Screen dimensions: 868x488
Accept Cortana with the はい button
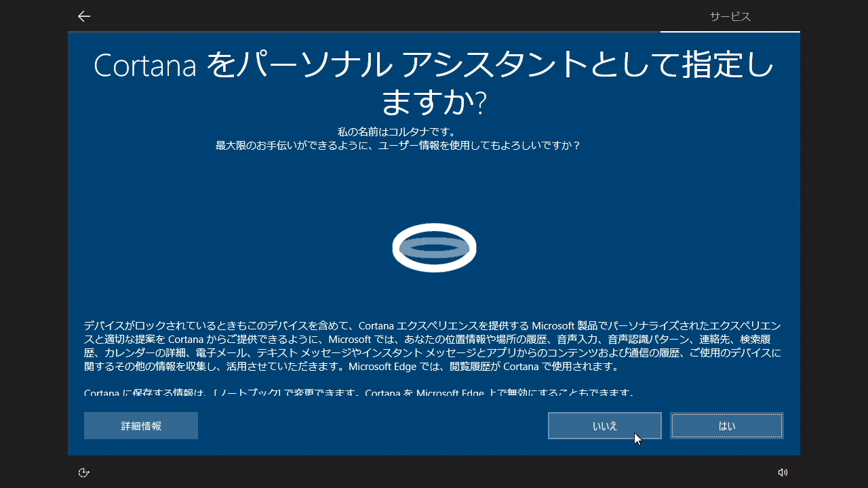coord(727,426)
